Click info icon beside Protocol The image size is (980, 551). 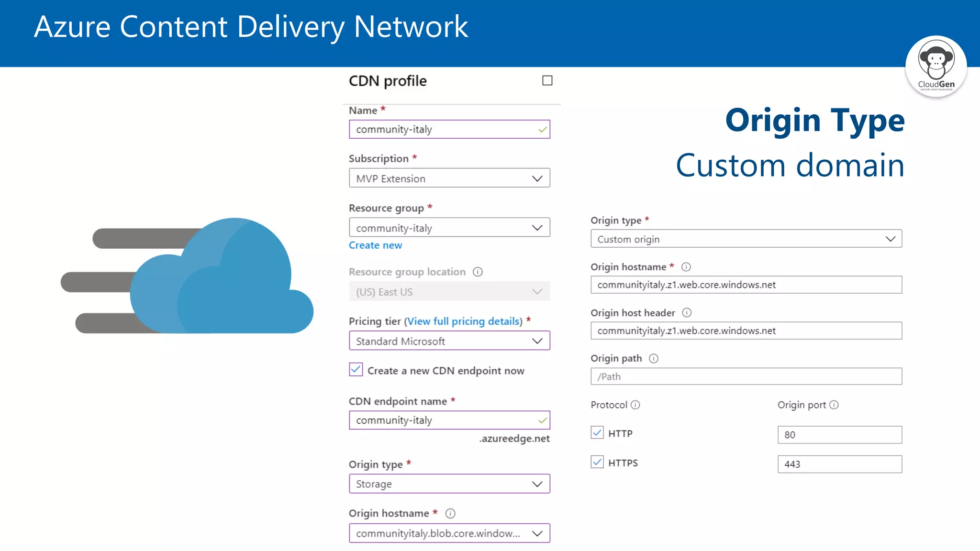click(x=635, y=405)
